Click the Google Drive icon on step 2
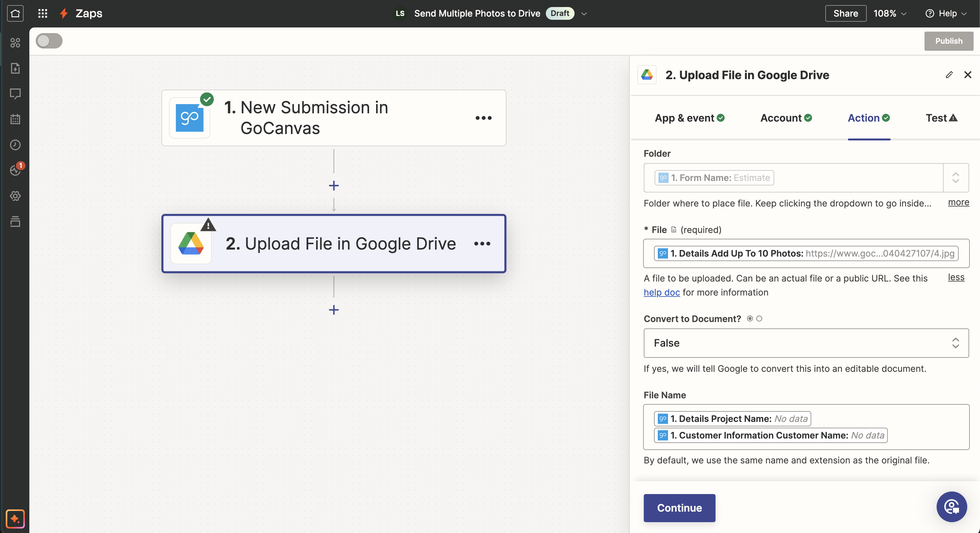This screenshot has width=980, height=533. (x=191, y=244)
